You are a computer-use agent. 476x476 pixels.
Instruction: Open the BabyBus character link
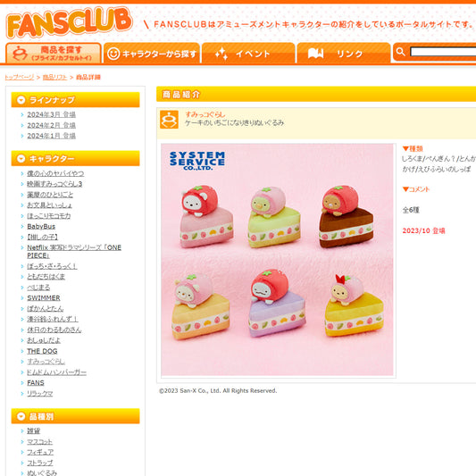[41, 227]
